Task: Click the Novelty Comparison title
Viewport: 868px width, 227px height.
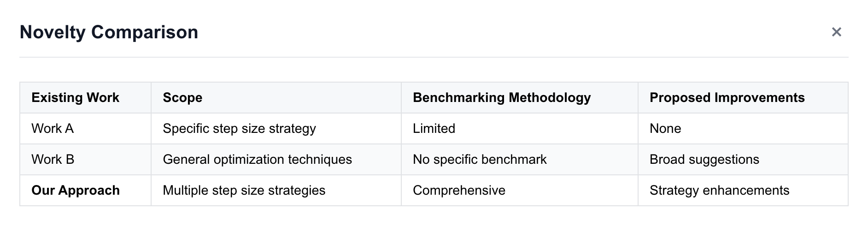Action: [109, 32]
